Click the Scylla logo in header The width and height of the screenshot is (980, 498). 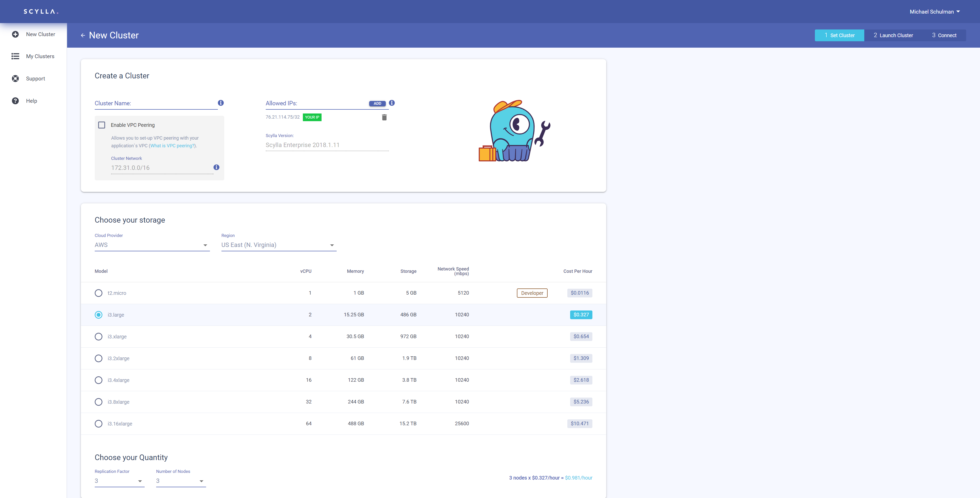41,12
